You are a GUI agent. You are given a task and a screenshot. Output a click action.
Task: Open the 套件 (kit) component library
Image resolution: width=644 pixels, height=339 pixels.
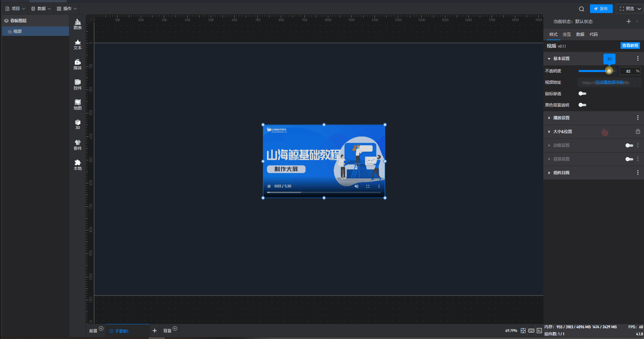tap(77, 145)
